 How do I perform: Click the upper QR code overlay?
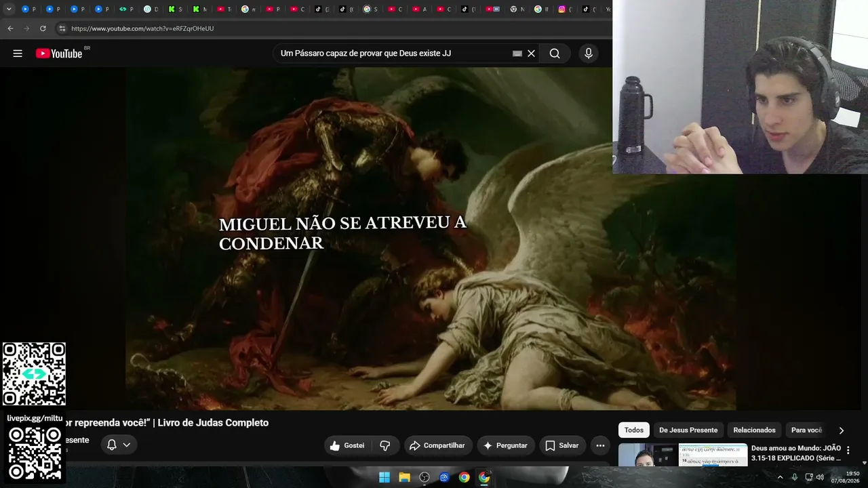click(34, 374)
